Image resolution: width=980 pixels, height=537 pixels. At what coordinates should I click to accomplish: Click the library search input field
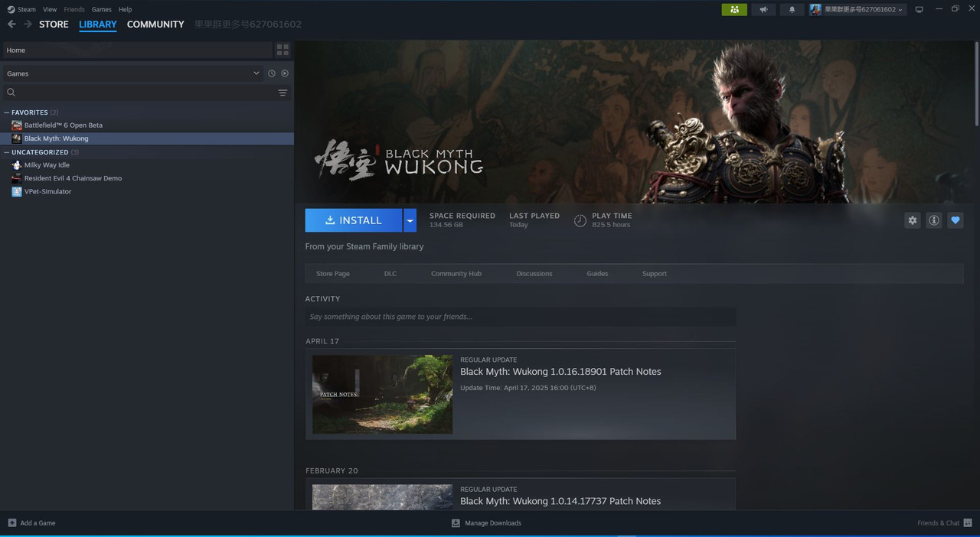tap(145, 93)
